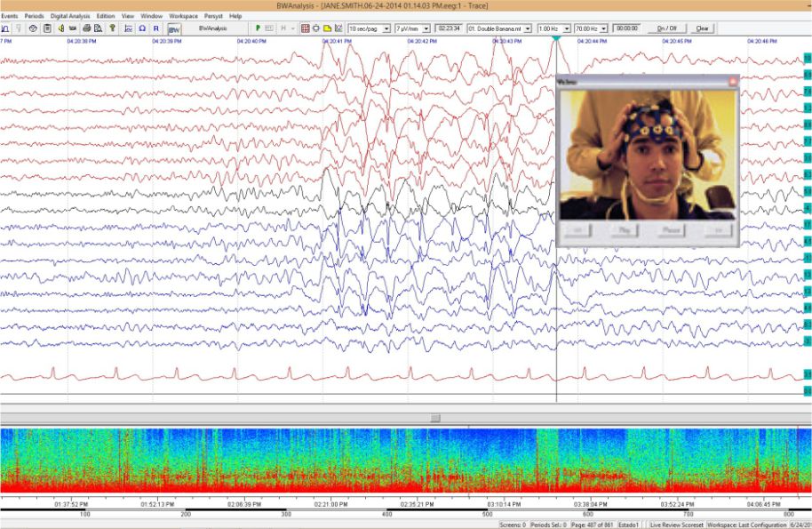Click the 02:21:00 PM spectrogram time label
This screenshot has width=812, height=529.
(x=330, y=503)
